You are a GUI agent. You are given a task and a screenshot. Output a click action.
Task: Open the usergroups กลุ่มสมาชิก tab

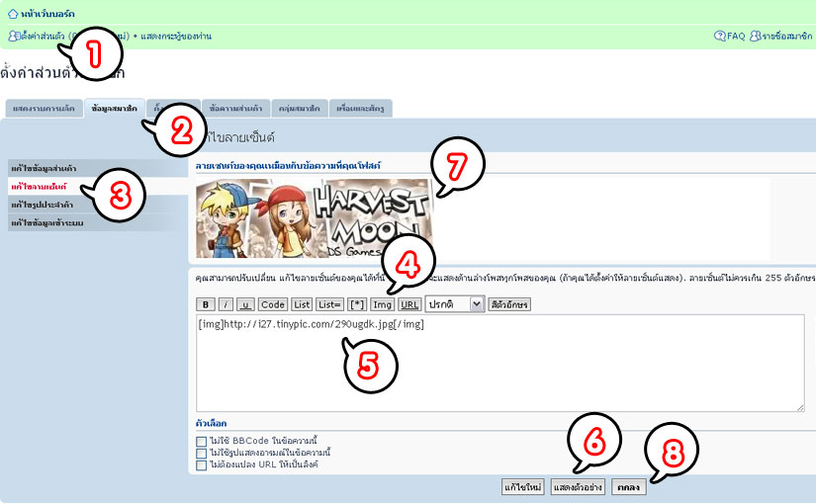point(300,109)
